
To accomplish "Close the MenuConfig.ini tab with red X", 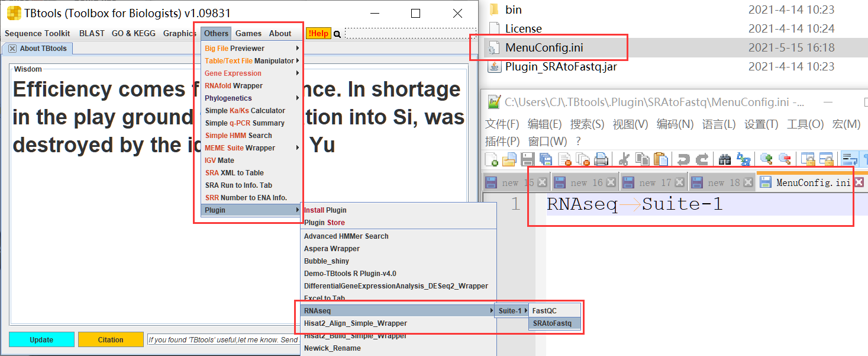I will point(859,182).
